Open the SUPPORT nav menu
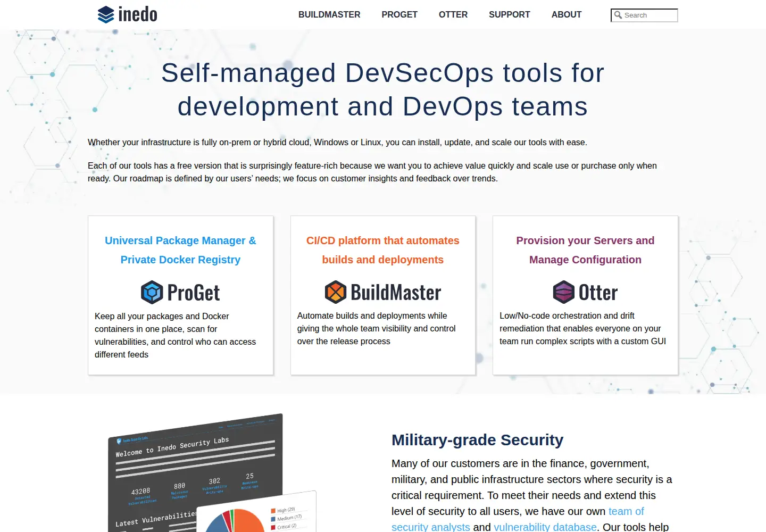Screen dimensions: 766x532 click(x=510, y=15)
